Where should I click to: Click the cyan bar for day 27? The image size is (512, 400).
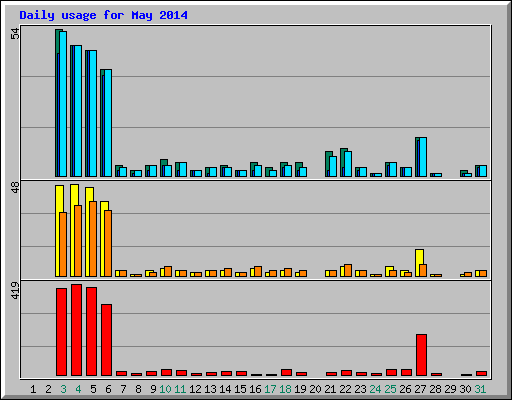click(x=423, y=157)
